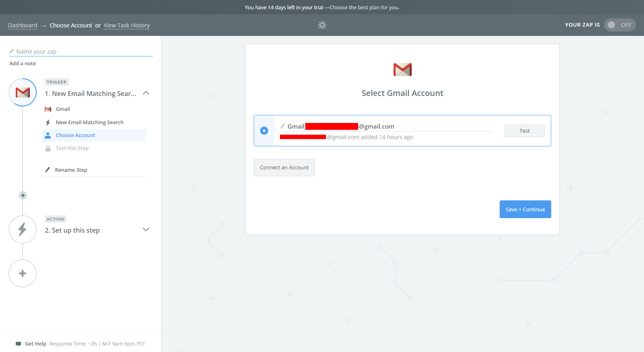Click the Test account button
The width and height of the screenshot is (644, 352).
click(x=525, y=131)
